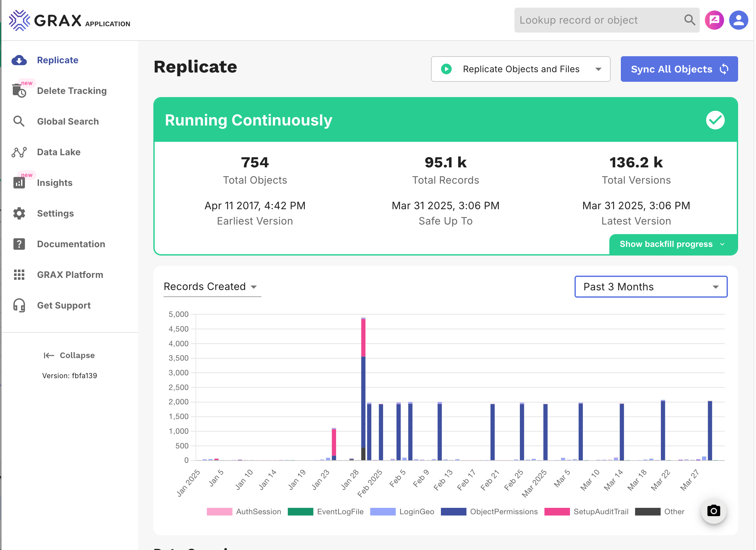The width and height of the screenshot is (756, 550).
Task: Open Get Support headset icon
Action: pos(19,305)
